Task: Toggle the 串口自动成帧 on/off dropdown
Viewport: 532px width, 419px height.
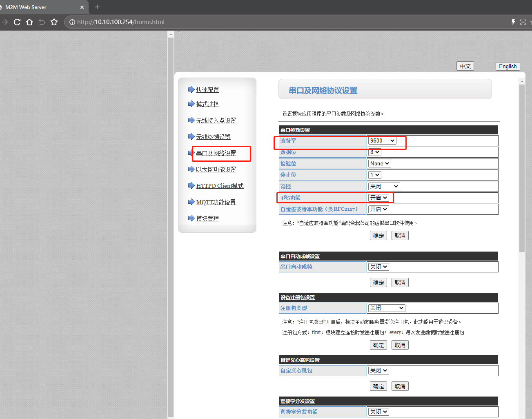Action: click(x=378, y=267)
